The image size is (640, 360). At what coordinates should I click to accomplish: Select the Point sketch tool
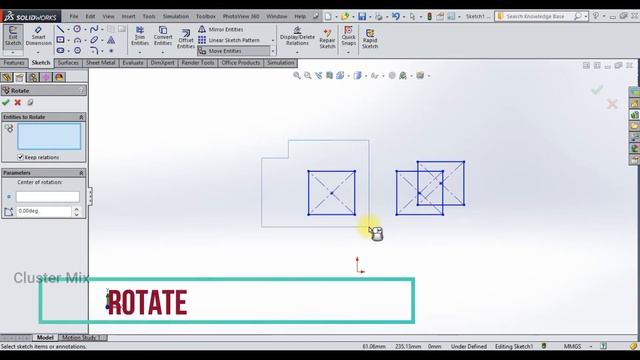pos(111,51)
